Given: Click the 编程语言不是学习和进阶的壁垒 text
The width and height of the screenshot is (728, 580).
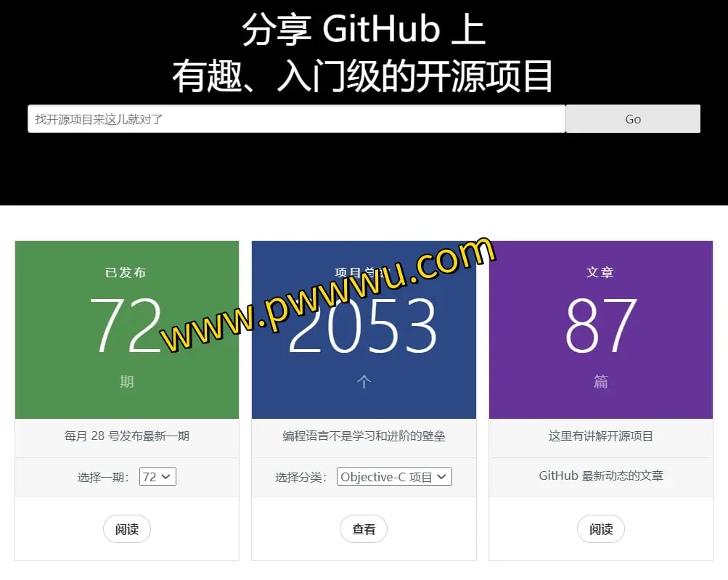Looking at the screenshot, I should (x=364, y=436).
